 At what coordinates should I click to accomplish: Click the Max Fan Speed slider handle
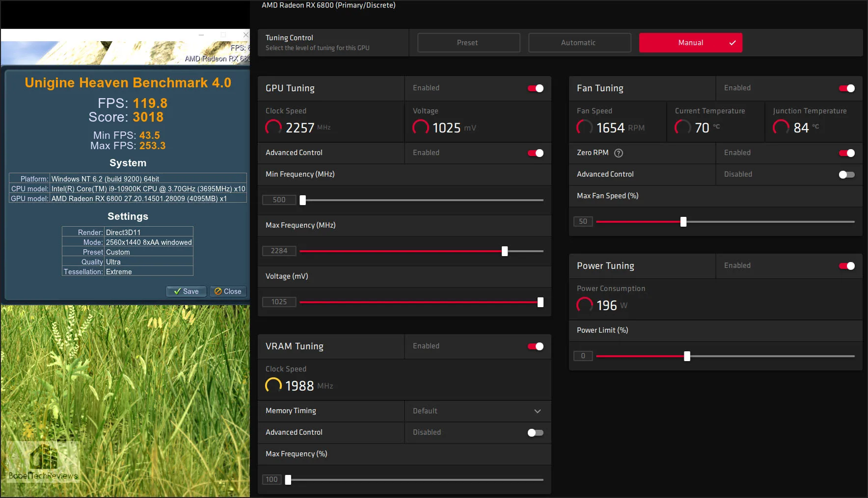point(683,222)
